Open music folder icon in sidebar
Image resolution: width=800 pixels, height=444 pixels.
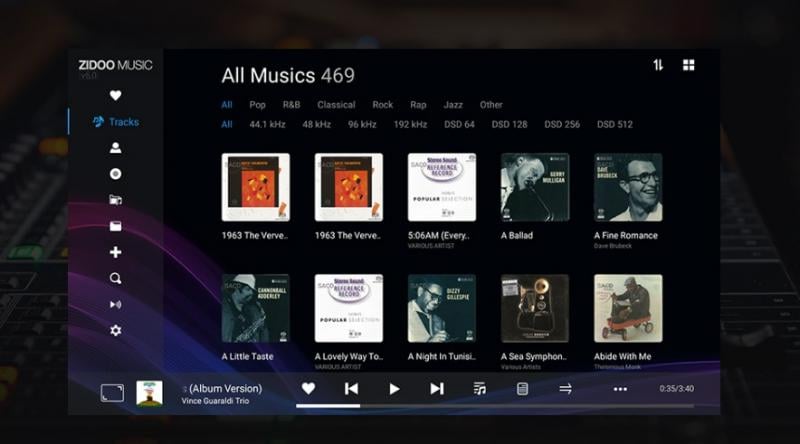(x=115, y=200)
